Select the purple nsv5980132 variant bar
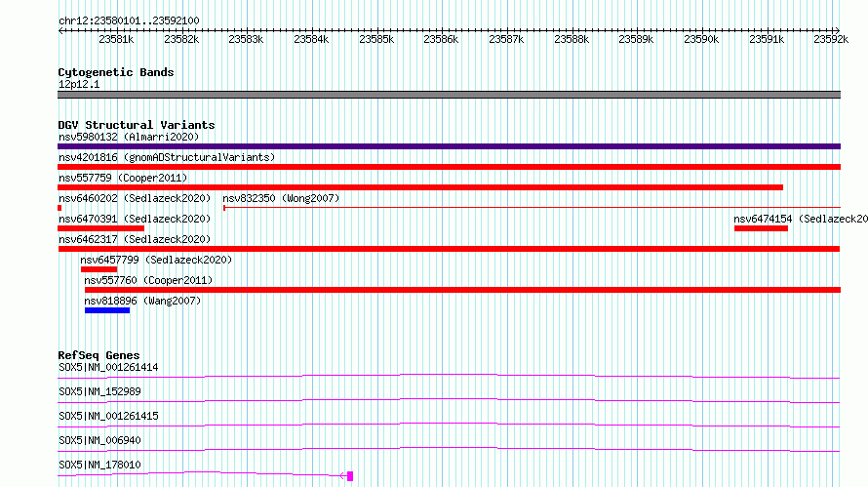The image size is (868, 487). [x=449, y=146]
